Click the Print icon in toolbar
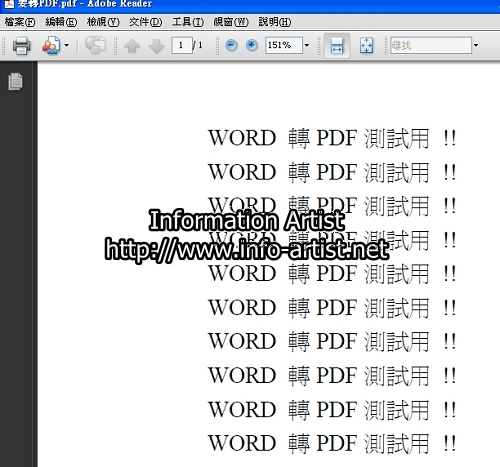Viewport: 500px width, 467px height. 22,45
